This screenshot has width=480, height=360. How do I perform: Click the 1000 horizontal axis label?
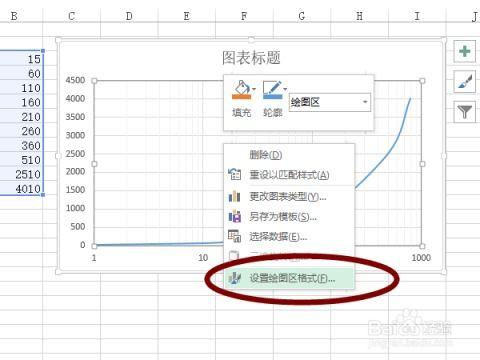[421, 257]
